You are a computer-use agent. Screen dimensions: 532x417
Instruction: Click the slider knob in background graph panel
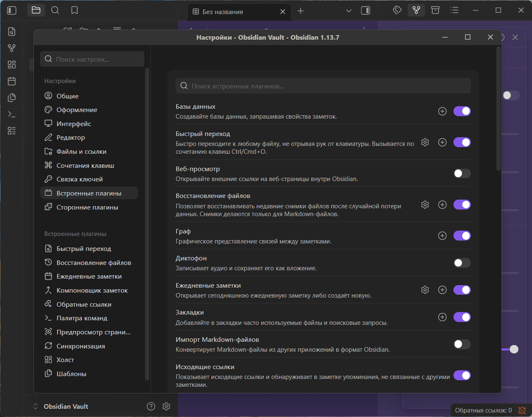(x=514, y=349)
